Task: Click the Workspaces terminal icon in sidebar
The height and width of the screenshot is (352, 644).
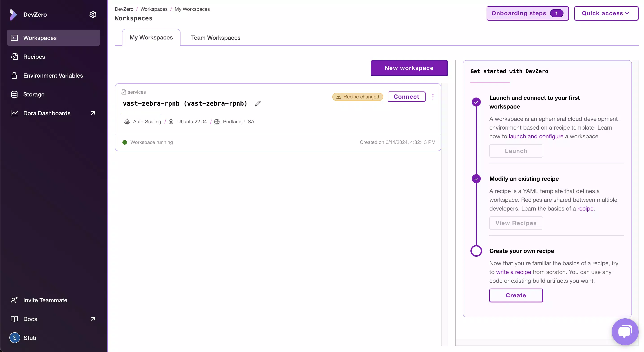Action: 15,38
